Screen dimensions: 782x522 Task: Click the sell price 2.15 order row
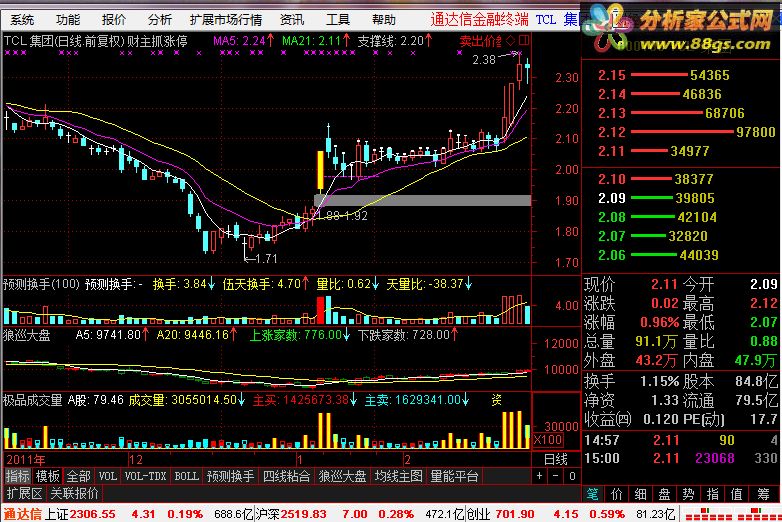coord(663,75)
